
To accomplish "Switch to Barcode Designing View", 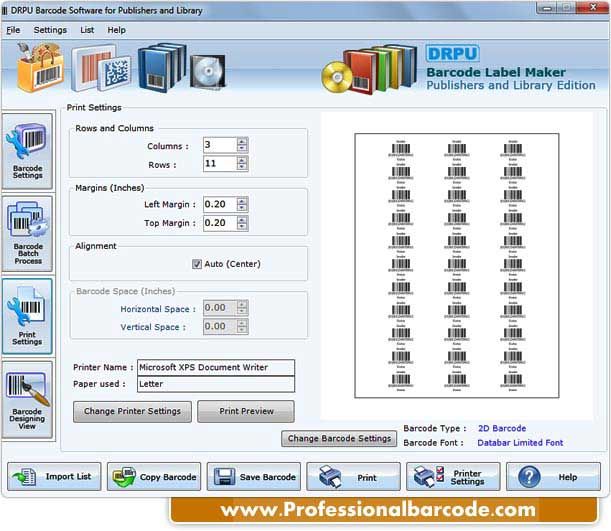I will tap(27, 399).
